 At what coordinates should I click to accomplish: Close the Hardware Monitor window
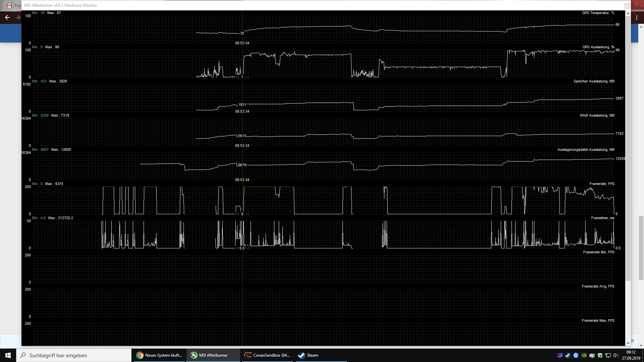627,5
